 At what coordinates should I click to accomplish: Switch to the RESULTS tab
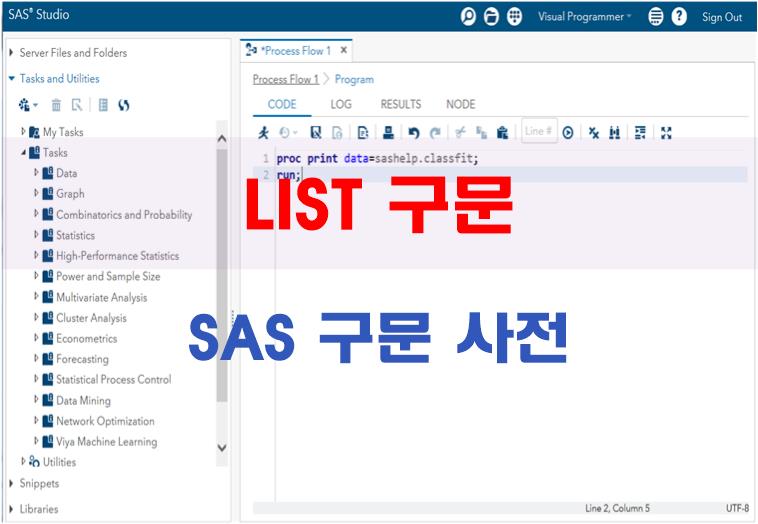click(x=401, y=104)
